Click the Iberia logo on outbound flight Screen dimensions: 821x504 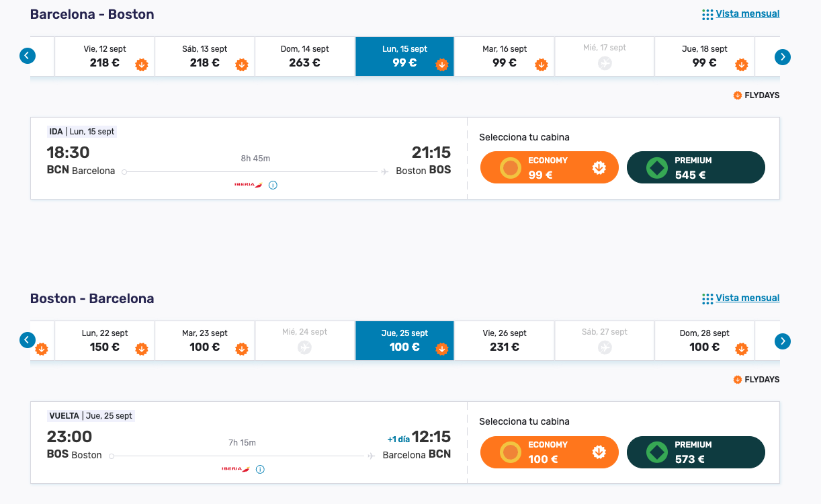click(249, 185)
